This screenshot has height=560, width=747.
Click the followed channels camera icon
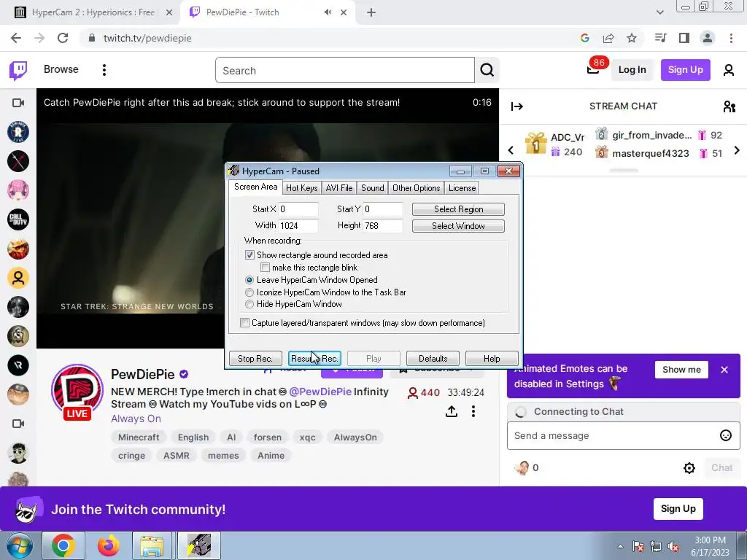coord(18,103)
